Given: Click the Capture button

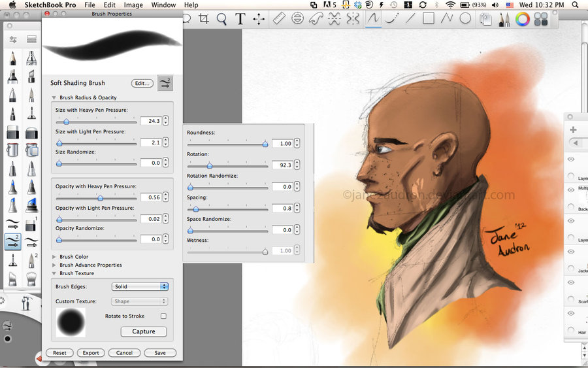Looking at the screenshot, I should (x=144, y=331).
